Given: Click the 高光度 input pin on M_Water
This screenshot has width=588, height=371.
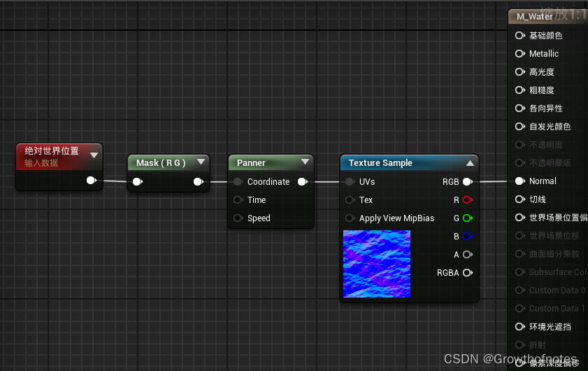Looking at the screenshot, I should pyautogui.click(x=519, y=71).
